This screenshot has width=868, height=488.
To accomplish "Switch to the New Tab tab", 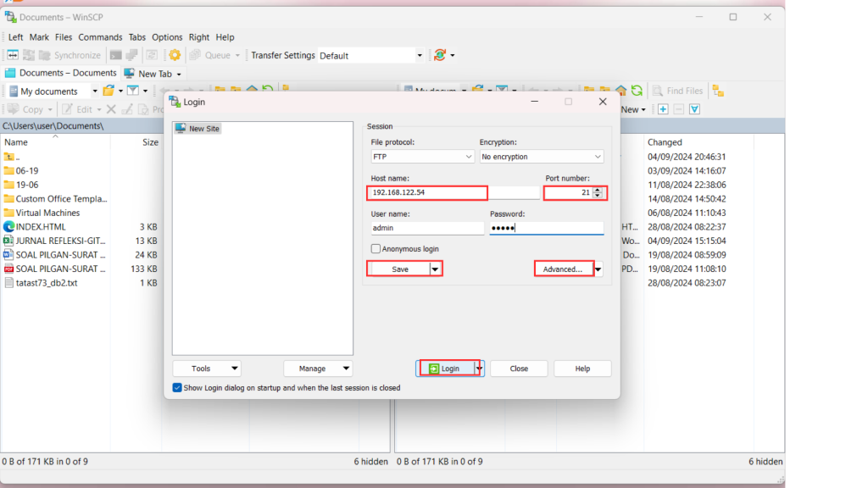I will (153, 74).
